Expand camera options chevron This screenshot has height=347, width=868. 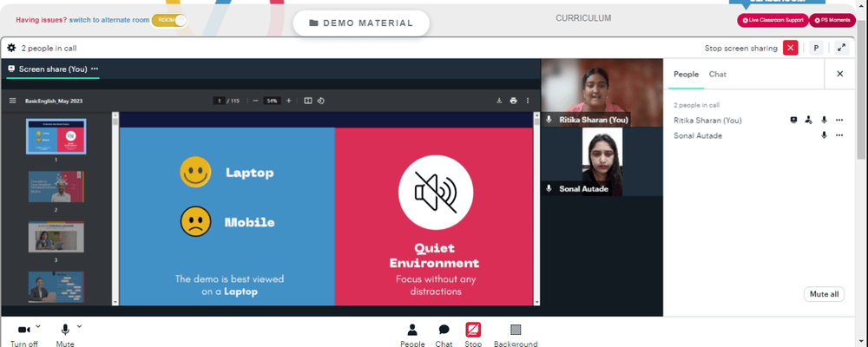37,326
